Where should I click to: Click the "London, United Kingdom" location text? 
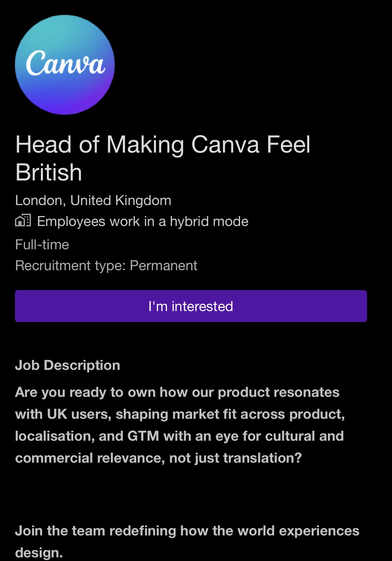click(93, 200)
